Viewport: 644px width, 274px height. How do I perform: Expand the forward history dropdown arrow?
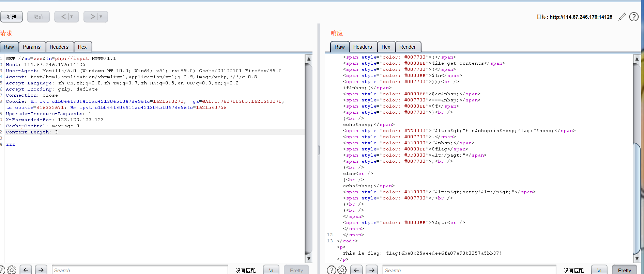(x=101, y=16)
